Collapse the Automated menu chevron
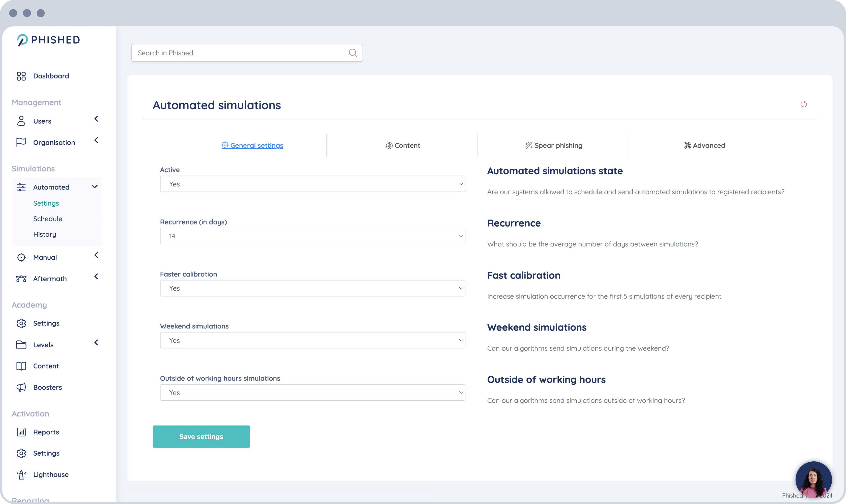846x504 pixels. click(x=94, y=187)
